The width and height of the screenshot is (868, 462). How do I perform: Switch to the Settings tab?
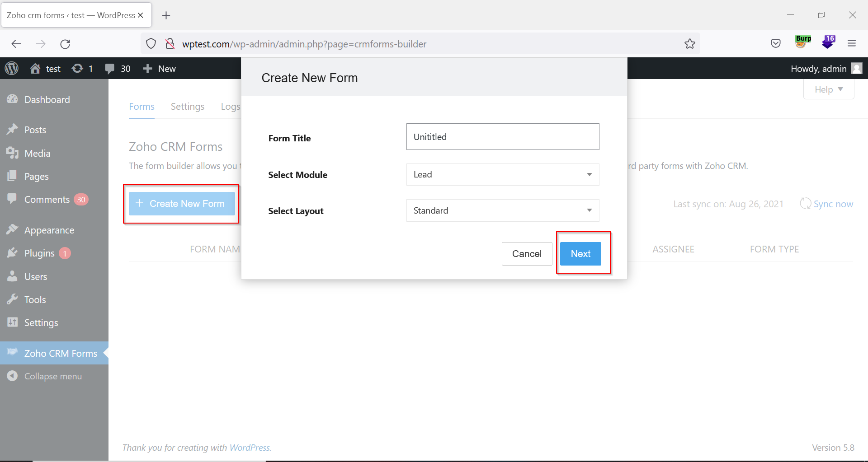[187, 107]
